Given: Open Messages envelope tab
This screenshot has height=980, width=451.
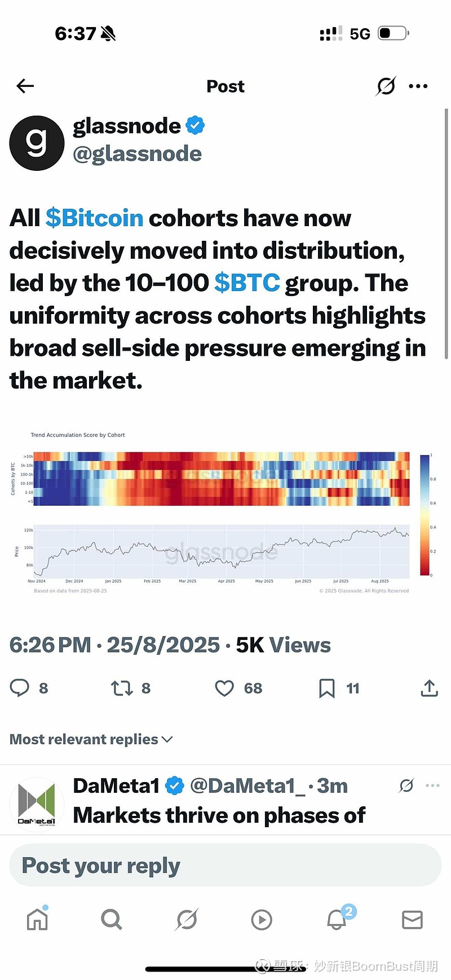Looking at the screenshot, I should 412,920.
